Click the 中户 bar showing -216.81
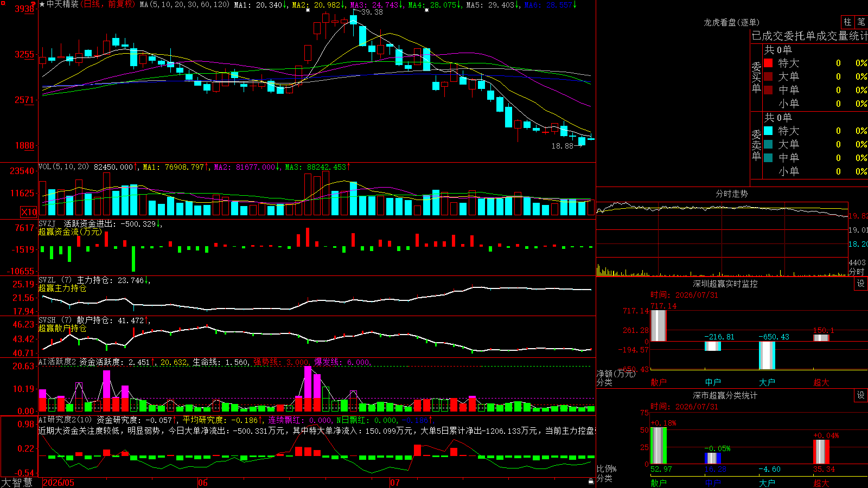This screenshot has width=868, height=488. point(713,346)
